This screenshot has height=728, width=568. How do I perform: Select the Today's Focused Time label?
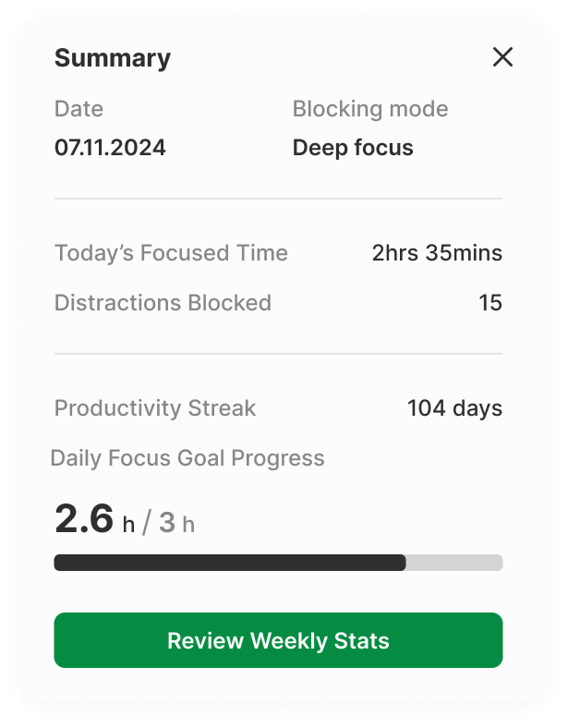click(171, 253)
